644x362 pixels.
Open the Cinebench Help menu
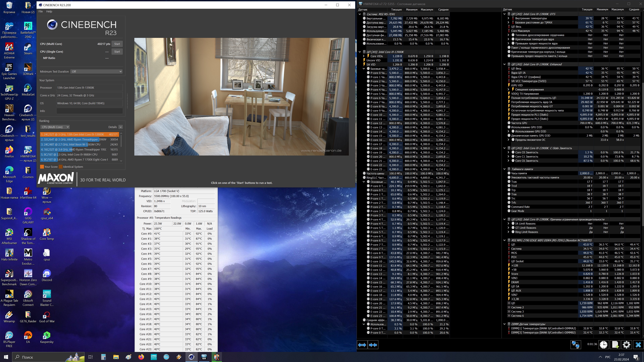(x=49, y=12)
